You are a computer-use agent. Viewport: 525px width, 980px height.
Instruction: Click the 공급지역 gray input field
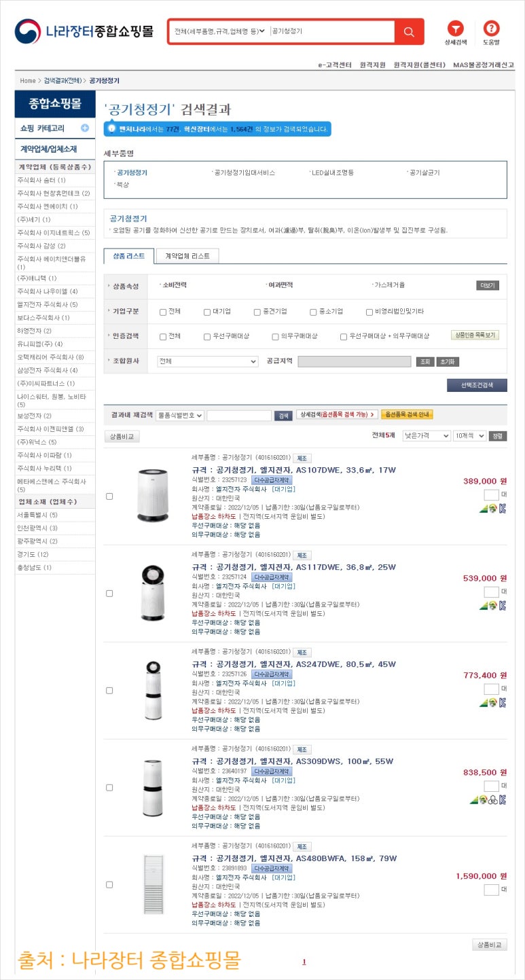click(x=355, y=361)
